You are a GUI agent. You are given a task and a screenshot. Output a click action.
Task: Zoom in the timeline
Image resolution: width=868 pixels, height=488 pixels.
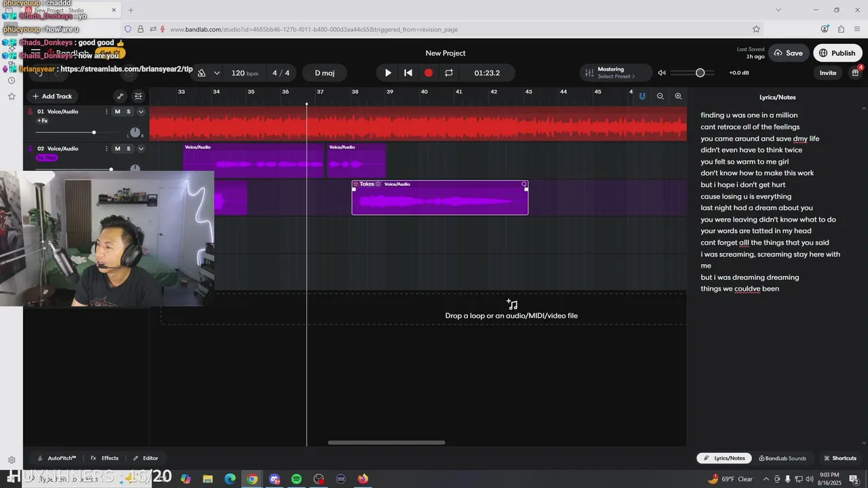(x=678, y=96)
